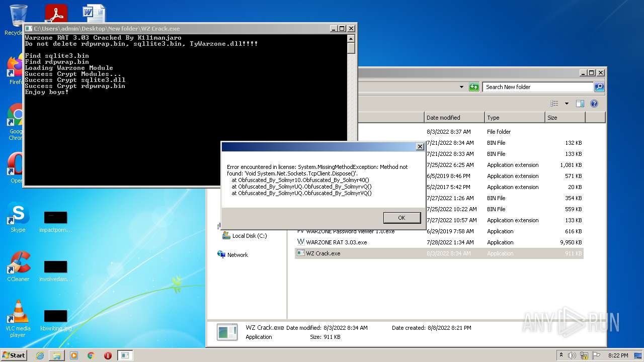Show hidden system tray icons
This screenshot has width=644, height=362.
pos(561,355)
